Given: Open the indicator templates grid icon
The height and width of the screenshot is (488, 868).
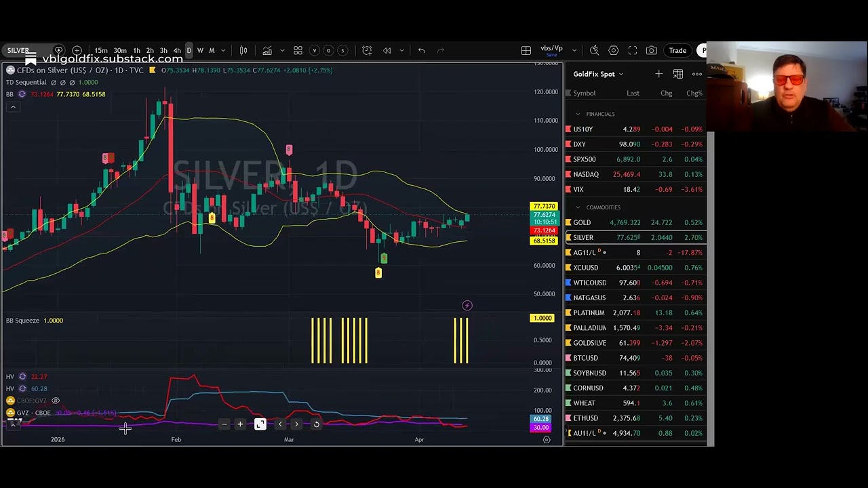Looking at the screenshot, I should (298, 50).
